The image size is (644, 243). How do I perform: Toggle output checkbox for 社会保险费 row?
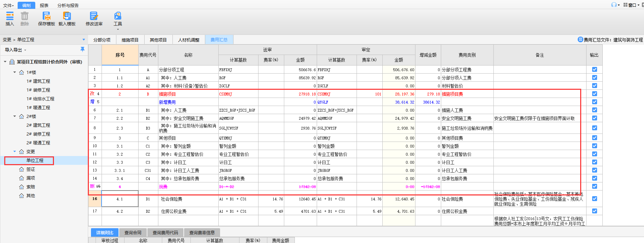[595, 199]
